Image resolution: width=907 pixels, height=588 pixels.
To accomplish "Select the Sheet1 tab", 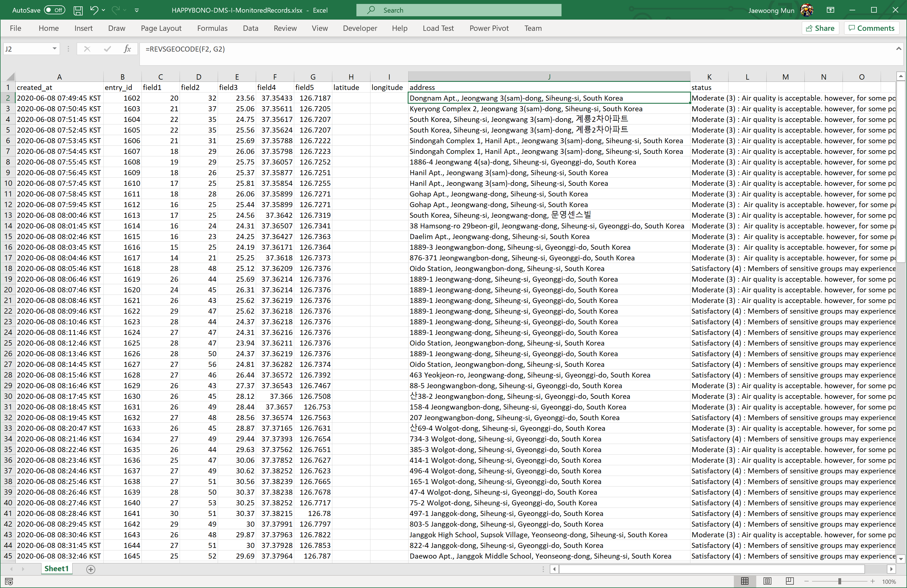I will tap(56, 569).
